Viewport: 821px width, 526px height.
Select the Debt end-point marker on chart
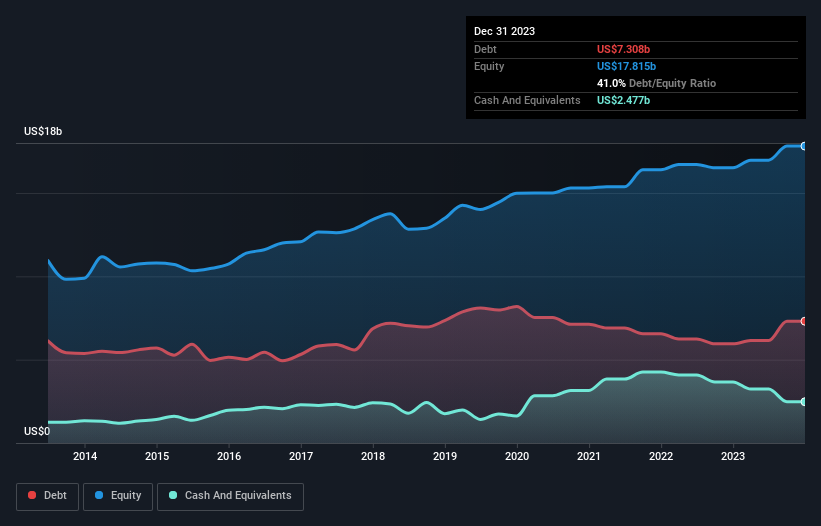(804, 321)
